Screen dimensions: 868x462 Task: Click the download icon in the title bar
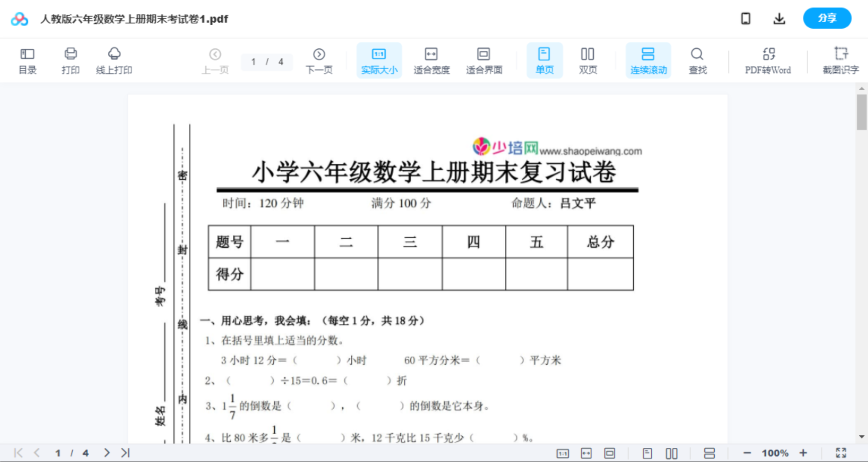[779, 18]
